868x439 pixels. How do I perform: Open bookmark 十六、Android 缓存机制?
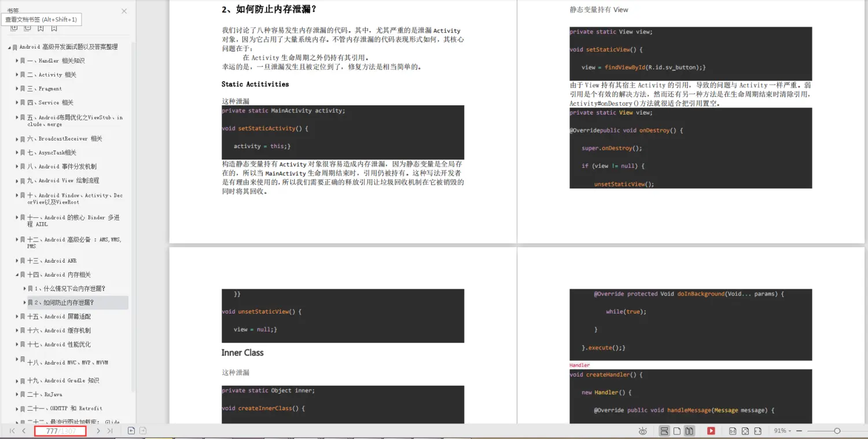click(x=59, y=330)
